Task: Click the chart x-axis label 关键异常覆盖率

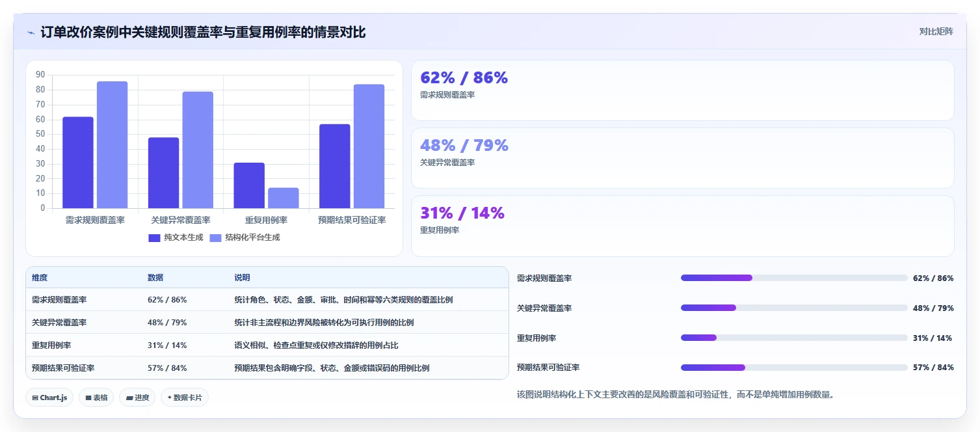Action: pos(181,221)
